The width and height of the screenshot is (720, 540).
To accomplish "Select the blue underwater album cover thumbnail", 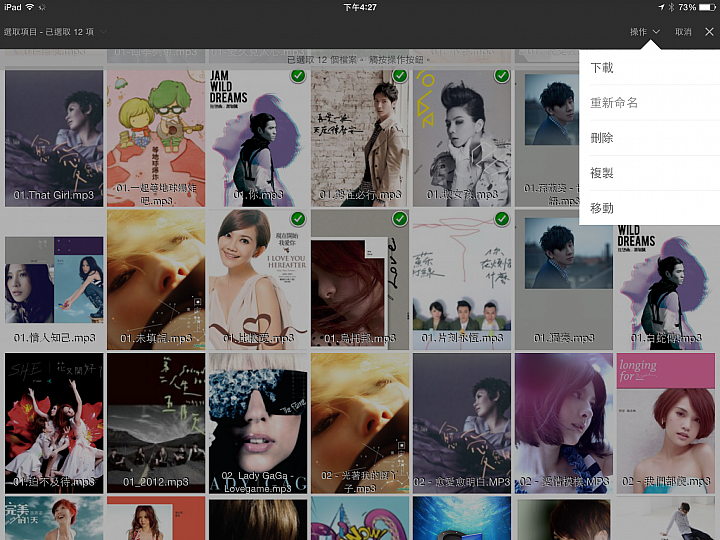I will (x=462, y=518).
